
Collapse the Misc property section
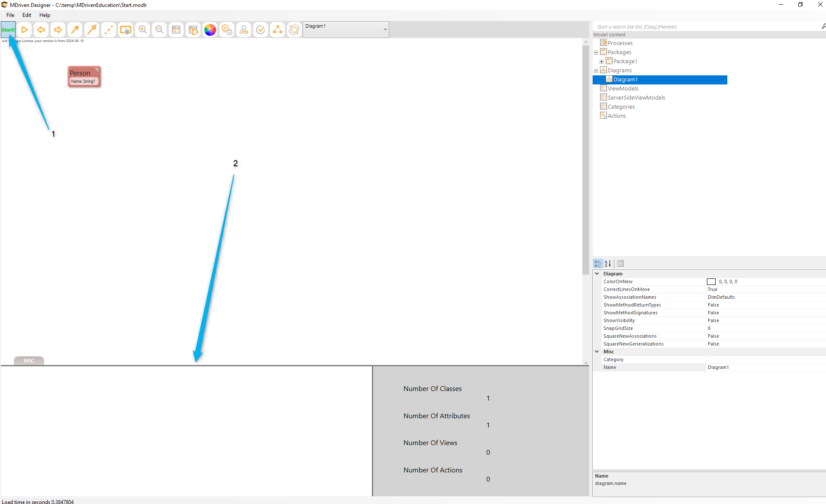[x=597, y=352]
